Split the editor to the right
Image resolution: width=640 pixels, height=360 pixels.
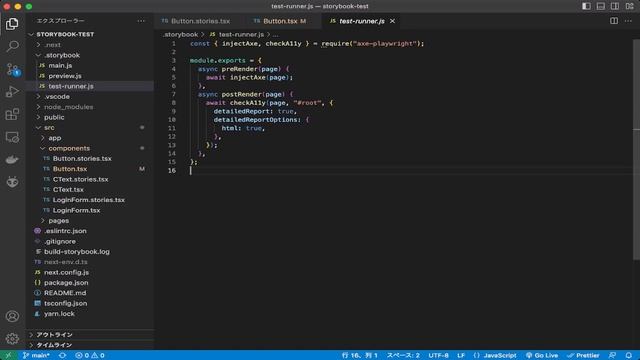(614, 21)
